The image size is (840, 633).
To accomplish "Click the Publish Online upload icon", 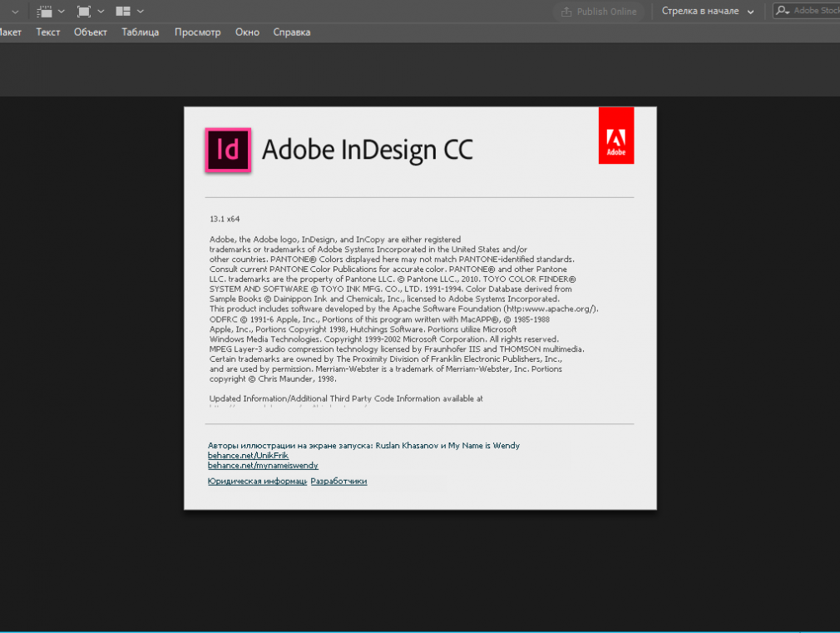I will [x=566, y=12].
